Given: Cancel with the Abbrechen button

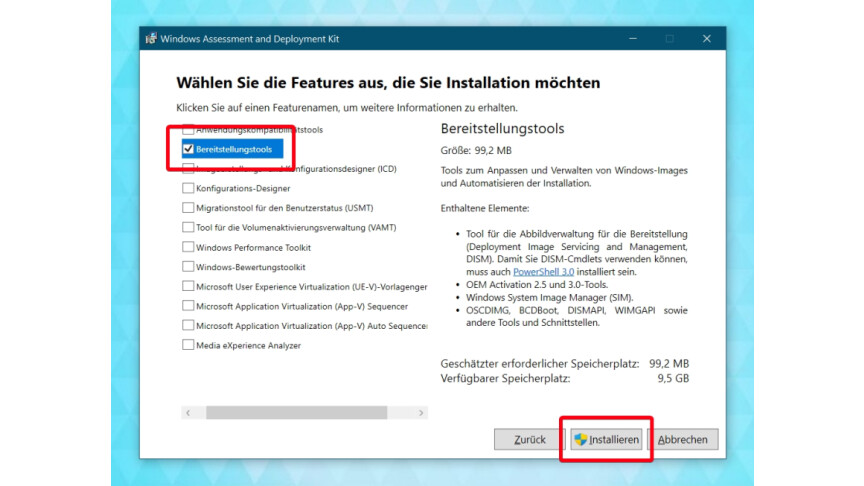Looking at the screenshot, I should tap(683, 439).
